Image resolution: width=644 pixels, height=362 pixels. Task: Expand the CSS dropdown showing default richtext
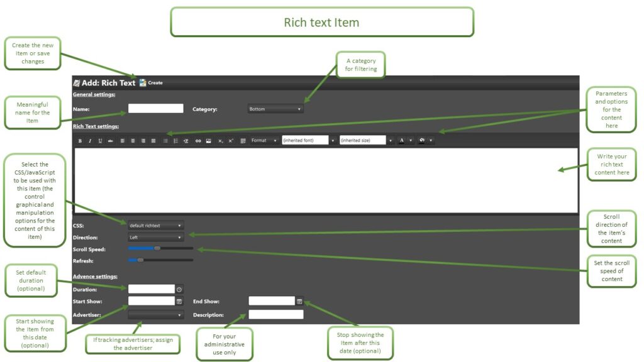pos(155,225)
